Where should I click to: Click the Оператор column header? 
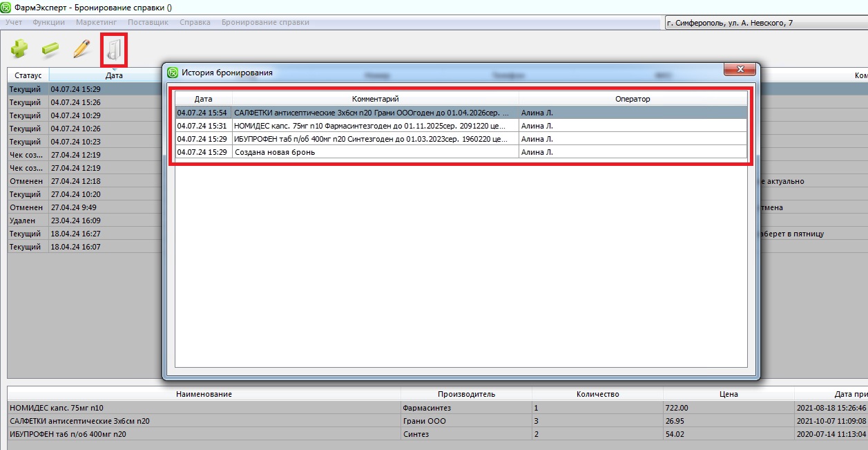pos(633,99)
